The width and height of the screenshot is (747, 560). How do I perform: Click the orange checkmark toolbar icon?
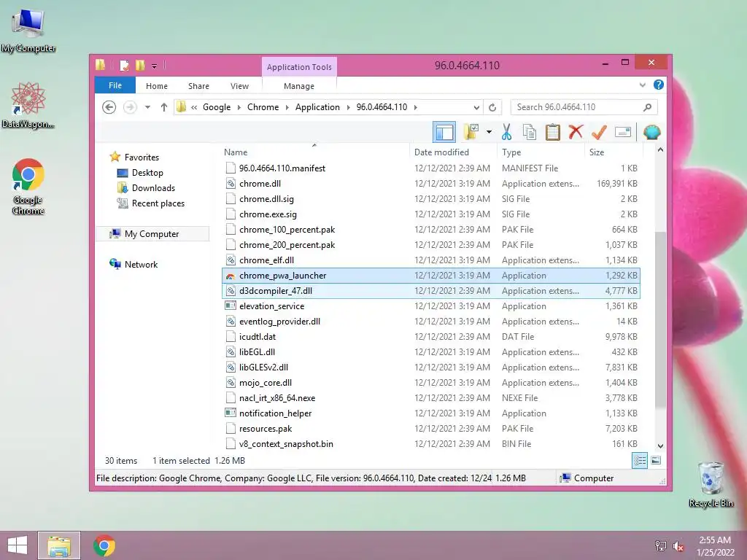tap(599, 132)
